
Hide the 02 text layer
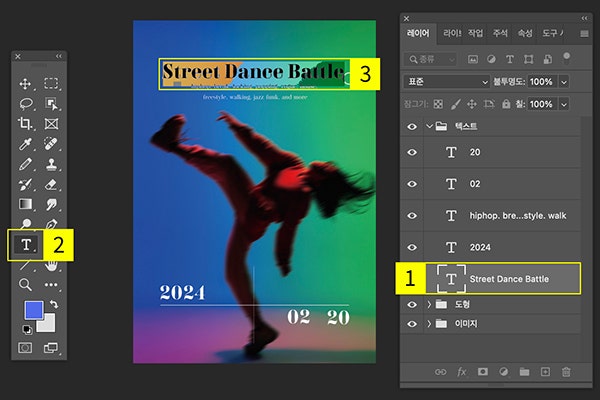pos(412,184)
